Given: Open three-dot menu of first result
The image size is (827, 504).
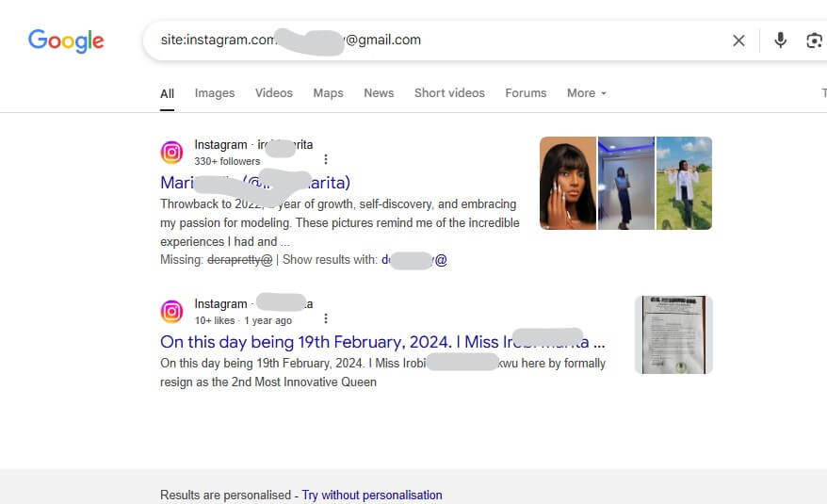Looking at the screenshot, I should [325, 159].
